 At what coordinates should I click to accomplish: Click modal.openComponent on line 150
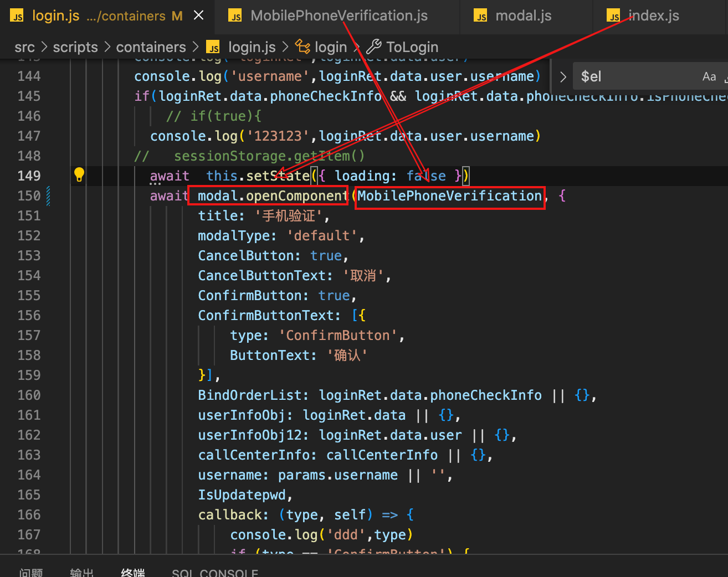[272, 196]
